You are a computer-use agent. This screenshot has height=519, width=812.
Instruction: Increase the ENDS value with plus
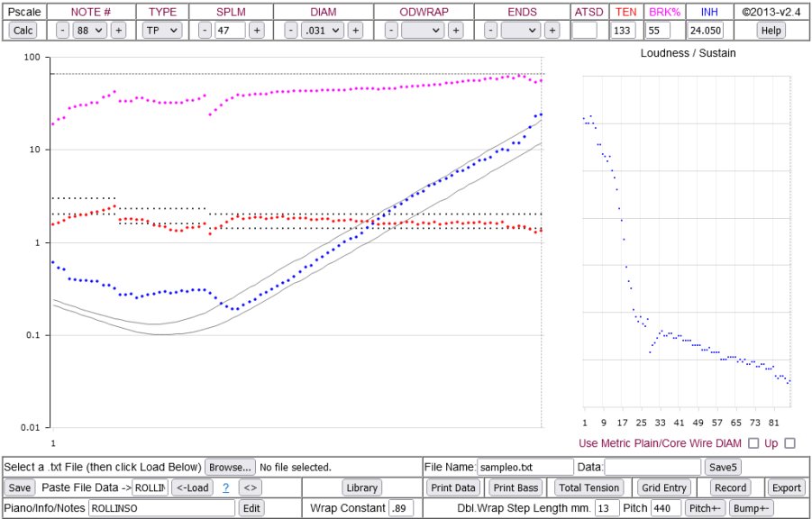coord(552,31)
